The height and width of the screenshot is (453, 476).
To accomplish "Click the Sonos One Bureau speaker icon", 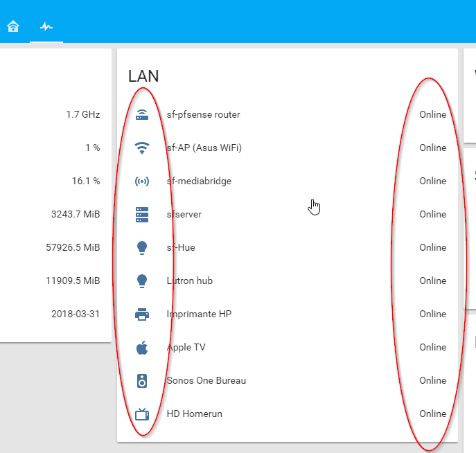I will [x=142, y=380].
